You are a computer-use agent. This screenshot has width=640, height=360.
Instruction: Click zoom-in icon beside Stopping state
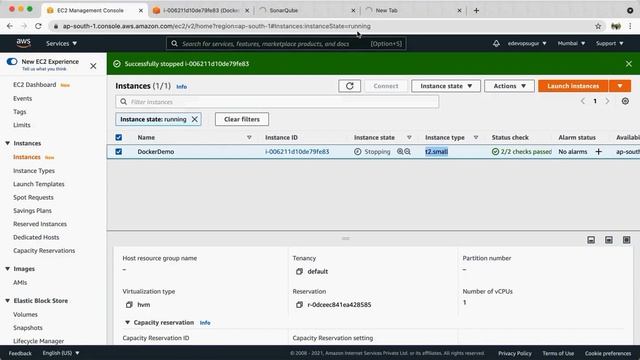click(400, 151)
